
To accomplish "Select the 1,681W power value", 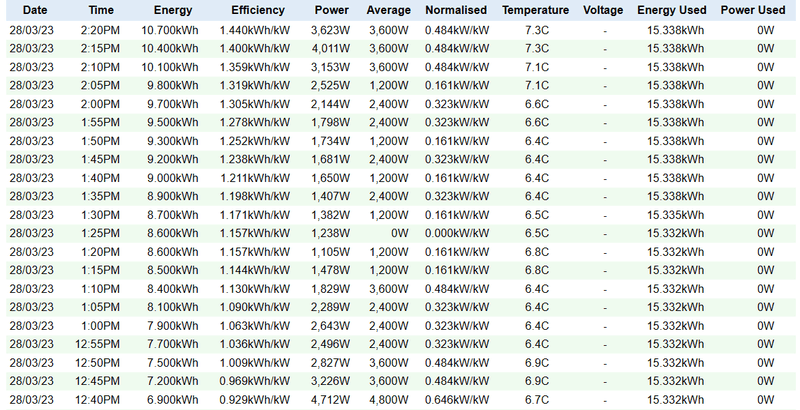I will pyautogui.click(x=330, y=160).
